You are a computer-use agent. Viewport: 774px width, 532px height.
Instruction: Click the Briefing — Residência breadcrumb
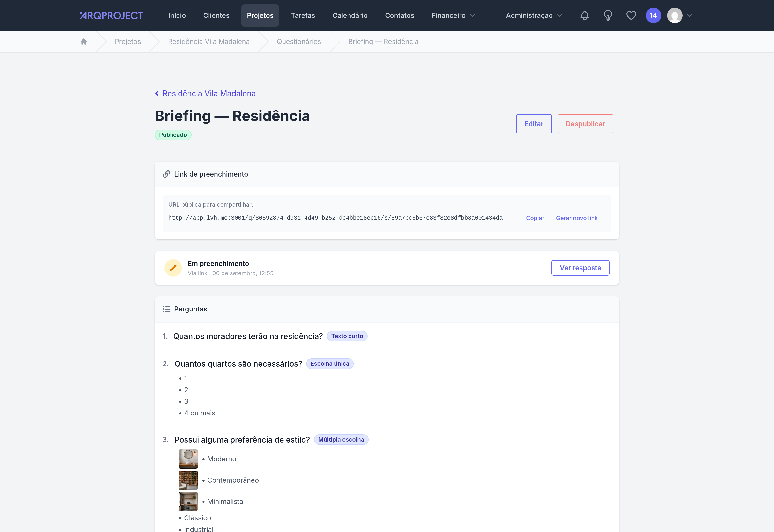click(383, 42)
